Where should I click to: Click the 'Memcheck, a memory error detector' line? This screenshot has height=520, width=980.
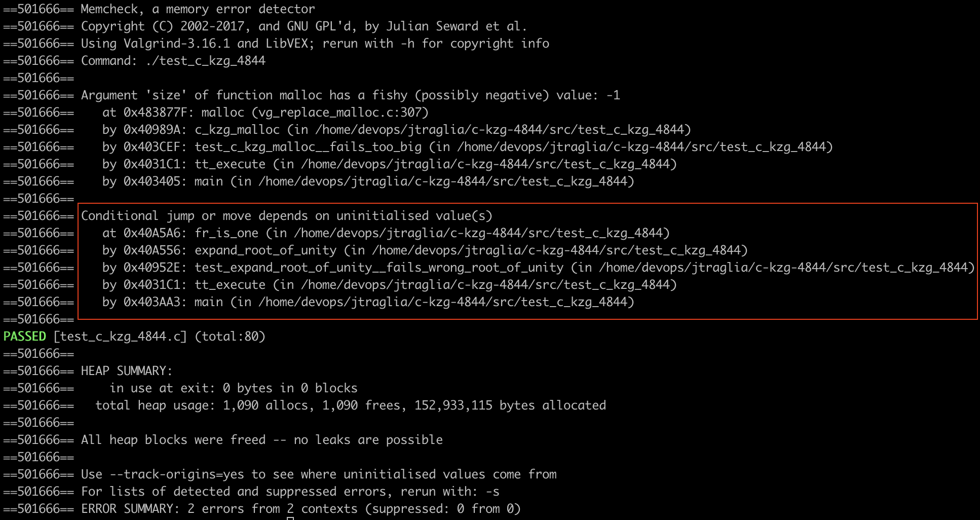tap(198, 9)
